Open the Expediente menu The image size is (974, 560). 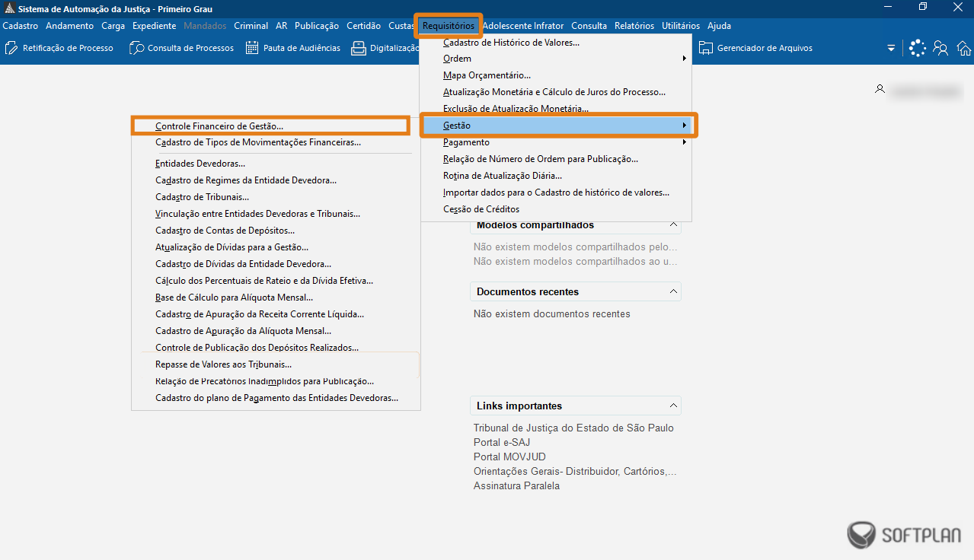click(x=154, y=26)
